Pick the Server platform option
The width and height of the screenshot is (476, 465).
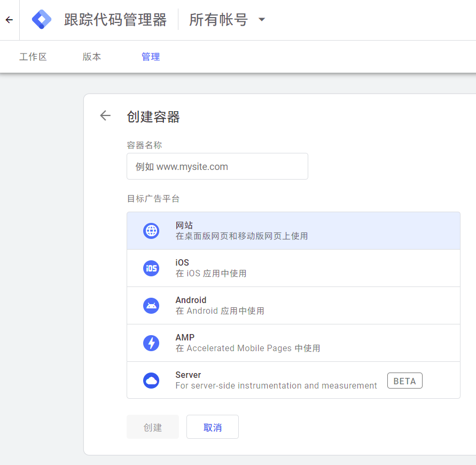click(x=293, y=380)
